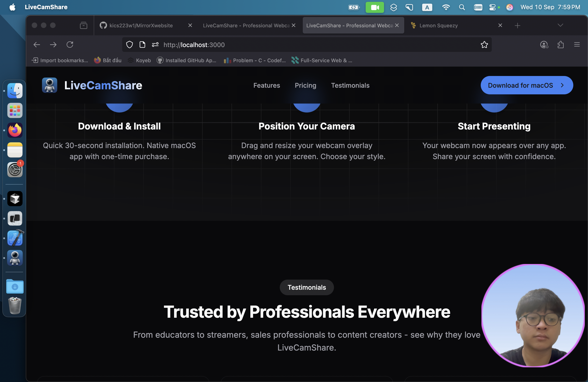Close the Lemon Squeezy tab
This screenshot has height=382, width=588.
click(x=500, y=25)
